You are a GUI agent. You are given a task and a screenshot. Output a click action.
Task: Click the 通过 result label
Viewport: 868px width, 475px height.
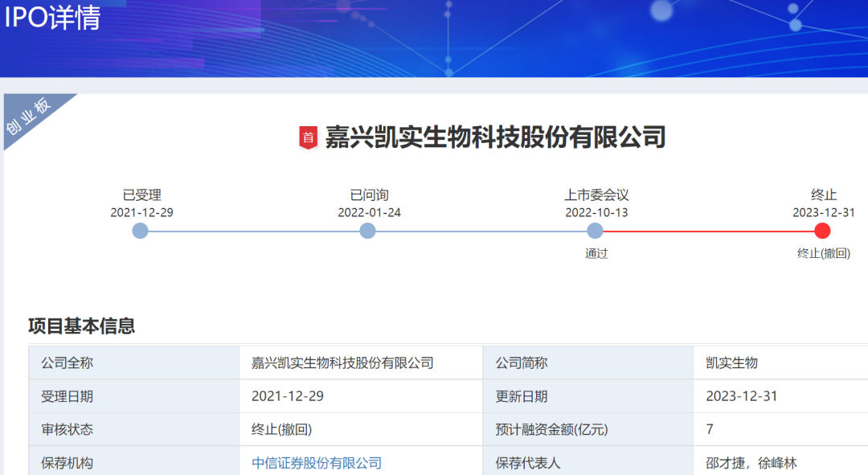pos(596,253)
